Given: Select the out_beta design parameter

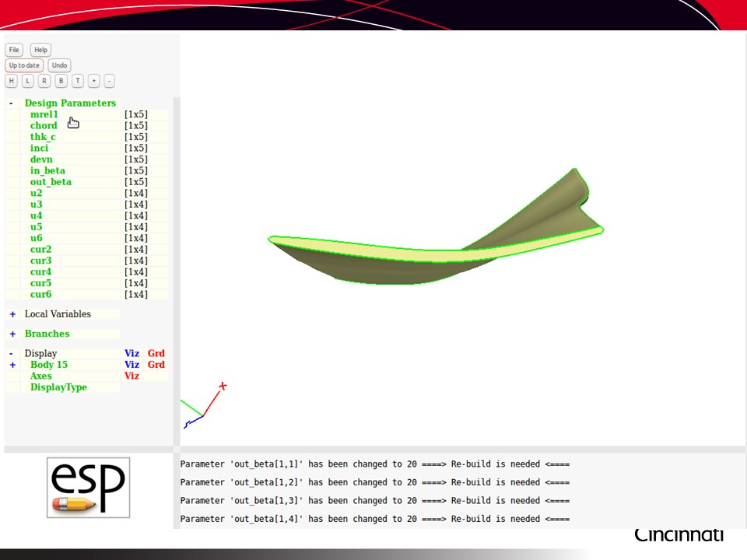Looking at the screenshot, I should [x=51, y=182].
